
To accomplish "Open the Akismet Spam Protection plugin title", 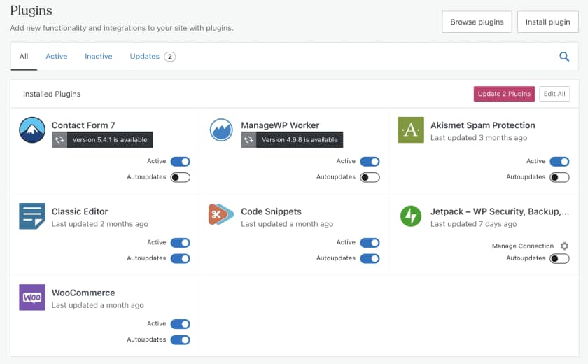I will tap(482, 125).
